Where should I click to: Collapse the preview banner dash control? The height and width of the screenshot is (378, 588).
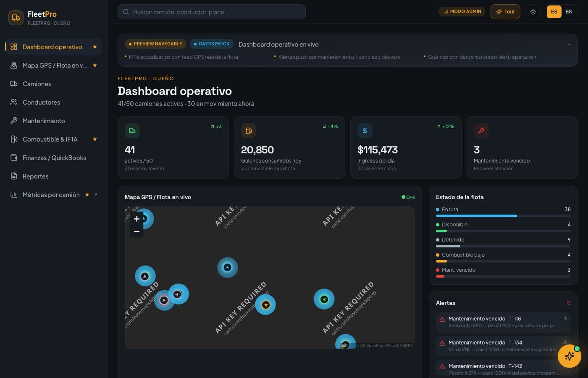click(569, 44)
